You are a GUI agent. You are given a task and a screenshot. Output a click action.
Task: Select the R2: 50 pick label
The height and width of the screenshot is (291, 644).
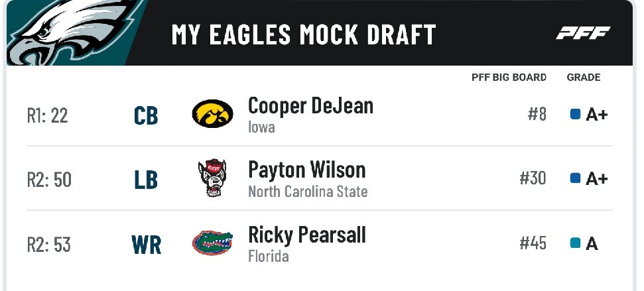click(49, 179)
